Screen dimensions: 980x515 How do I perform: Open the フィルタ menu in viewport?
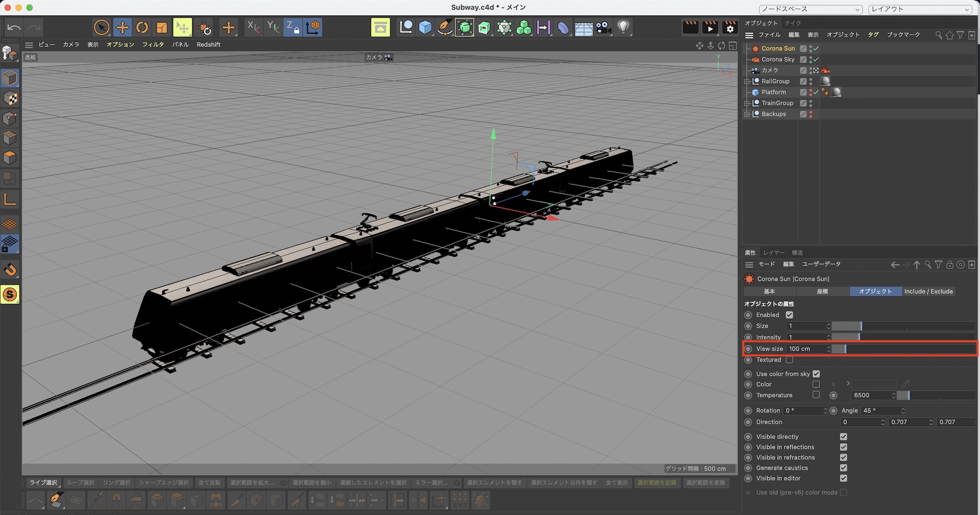[x=153, y=45]
